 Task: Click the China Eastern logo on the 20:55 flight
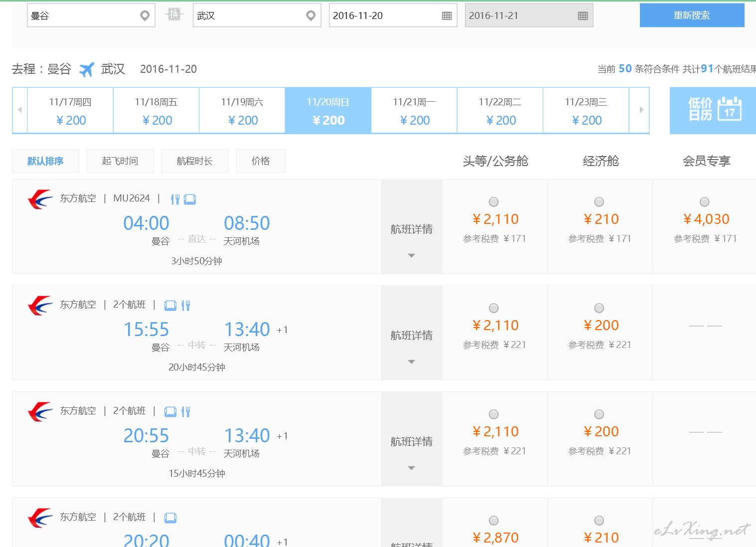[x=40, y=411]
